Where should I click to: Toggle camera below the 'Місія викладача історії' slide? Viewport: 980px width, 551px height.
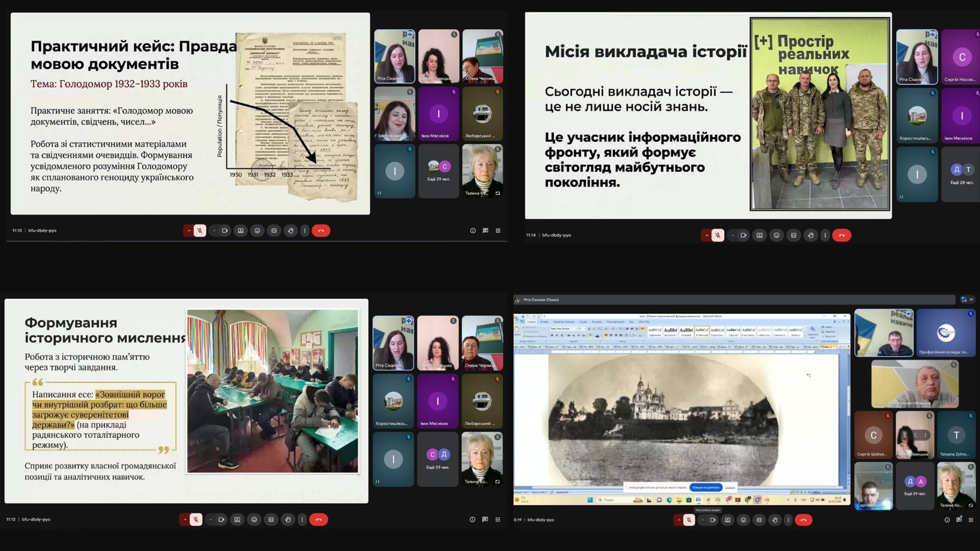743,235
